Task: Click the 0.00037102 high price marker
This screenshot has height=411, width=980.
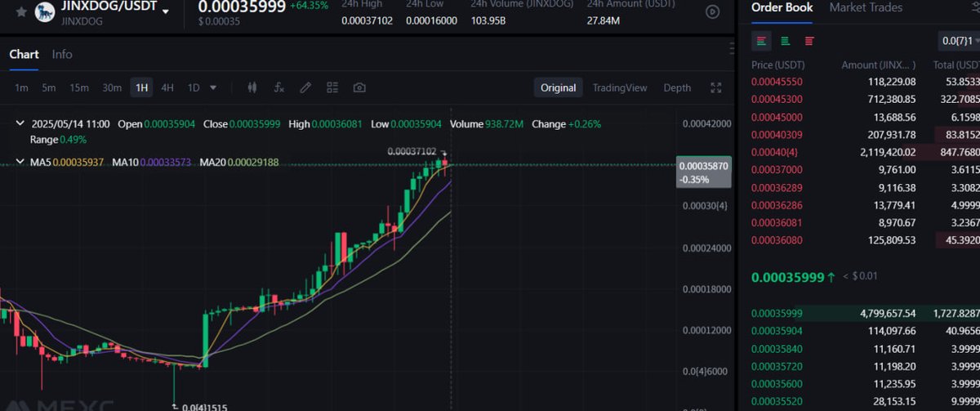Action: (x=411, y=151)
